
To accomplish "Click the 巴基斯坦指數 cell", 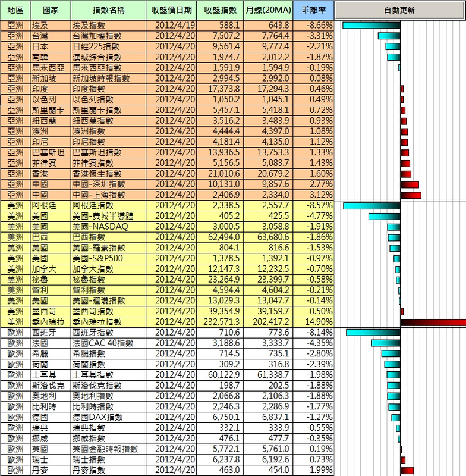I will 108,152.
